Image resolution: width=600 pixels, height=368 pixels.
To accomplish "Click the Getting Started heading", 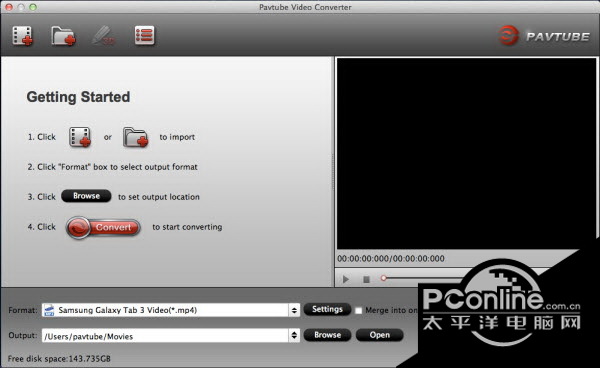I will (78, 97).
